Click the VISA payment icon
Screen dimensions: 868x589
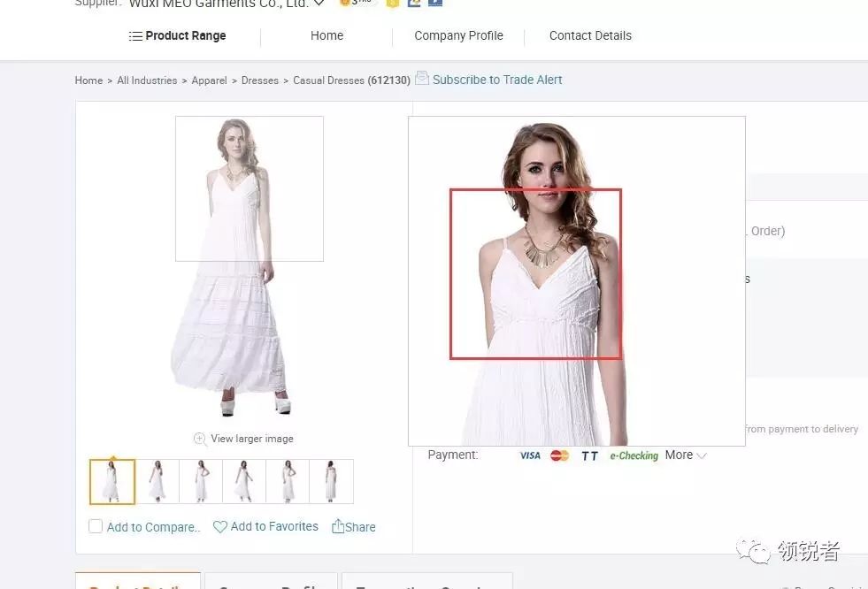(x=530, y=455)
